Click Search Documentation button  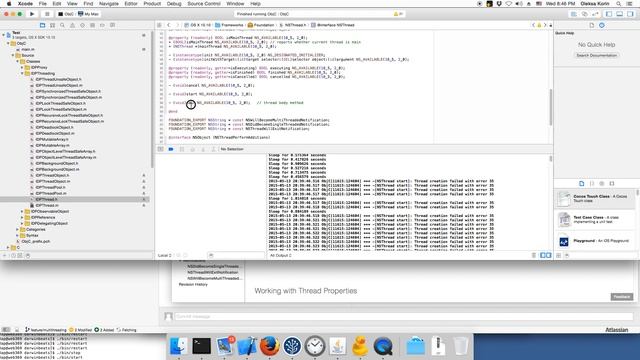tap(596, 56)
